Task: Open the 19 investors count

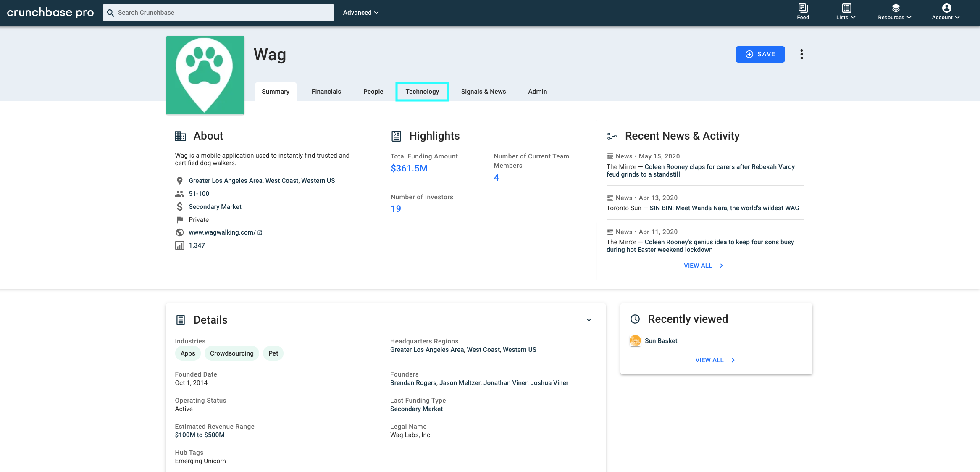Action: pyautogui.click(x=396, y=209)
